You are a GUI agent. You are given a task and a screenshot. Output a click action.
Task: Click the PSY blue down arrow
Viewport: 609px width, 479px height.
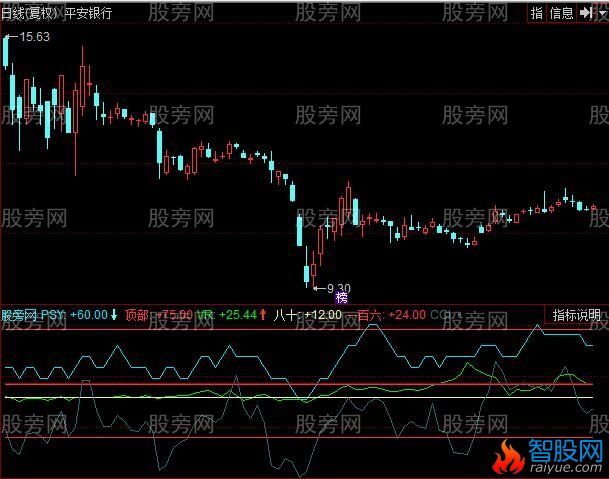(x=114, y=315)
